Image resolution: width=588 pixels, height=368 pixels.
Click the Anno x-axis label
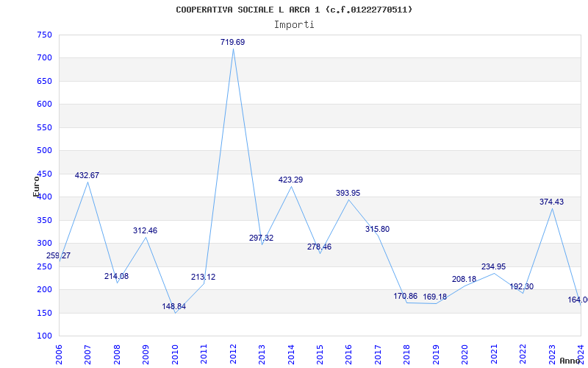(570, 361)
